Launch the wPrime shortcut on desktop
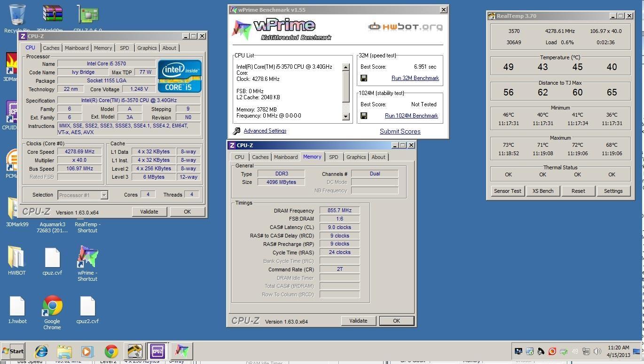 click(x=87, y=263)
